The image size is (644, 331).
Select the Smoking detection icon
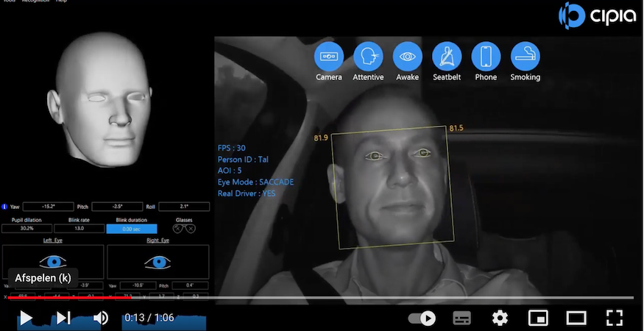pyautogui.click(x=525, y=57)
